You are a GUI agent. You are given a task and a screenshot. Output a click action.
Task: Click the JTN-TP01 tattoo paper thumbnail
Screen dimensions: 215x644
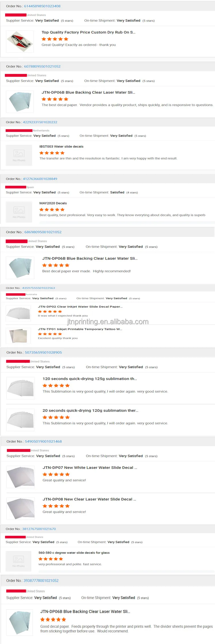[18, 335]
